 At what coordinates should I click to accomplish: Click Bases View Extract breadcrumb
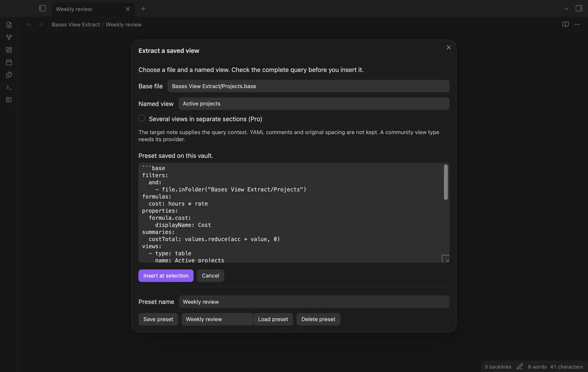[76, 24]
